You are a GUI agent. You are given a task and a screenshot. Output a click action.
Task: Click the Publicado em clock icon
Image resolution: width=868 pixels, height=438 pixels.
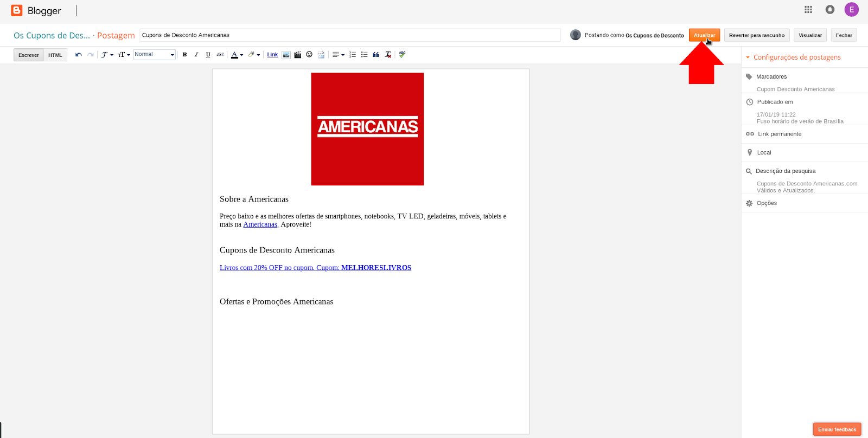point(750,102)
